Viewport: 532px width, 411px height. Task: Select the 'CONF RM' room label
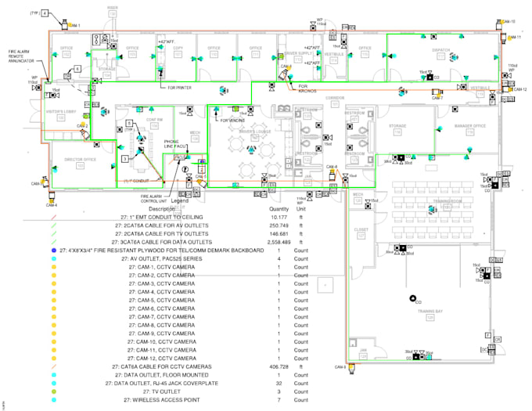(x=154, y=120)
